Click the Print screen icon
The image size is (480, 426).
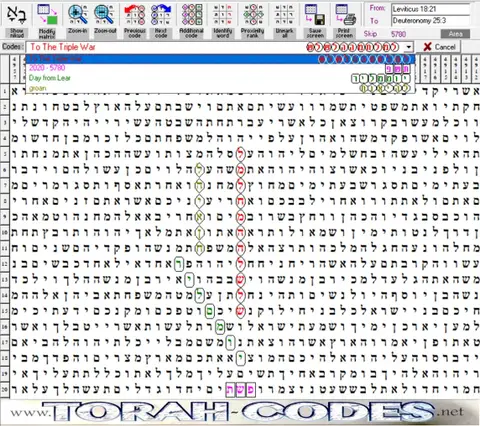click(345, 14)
